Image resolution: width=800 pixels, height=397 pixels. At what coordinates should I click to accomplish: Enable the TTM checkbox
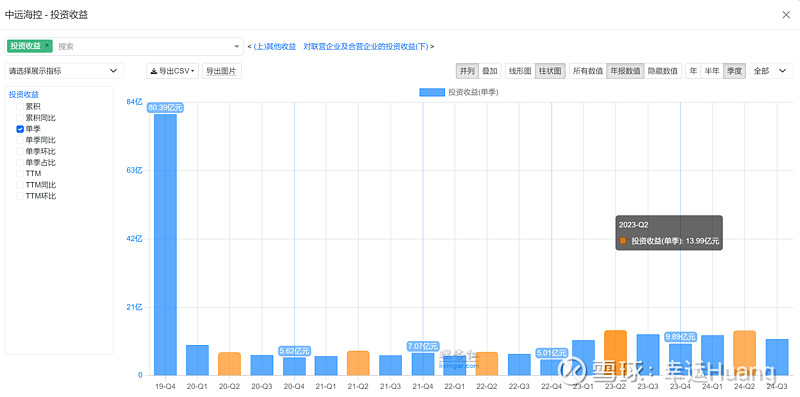point(20,173)
